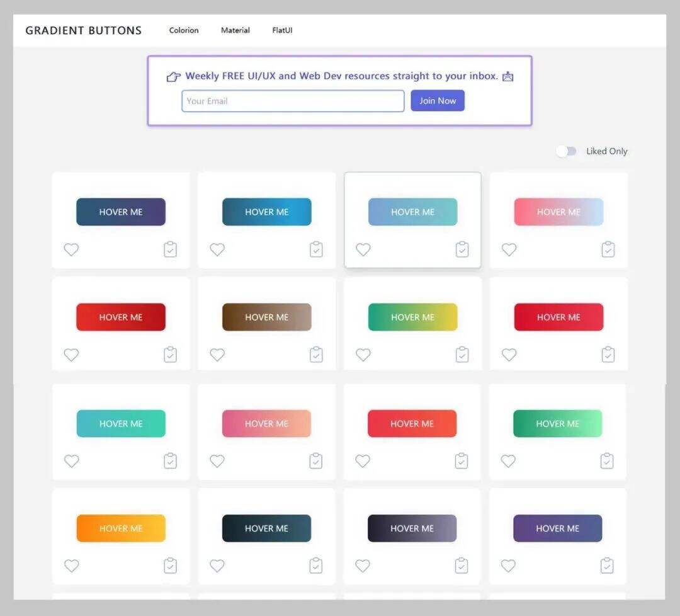Viewport: 680px width, 616px height.
Task: Copy code of light blue-to-aqua gradient card
Action: [462, 249]
